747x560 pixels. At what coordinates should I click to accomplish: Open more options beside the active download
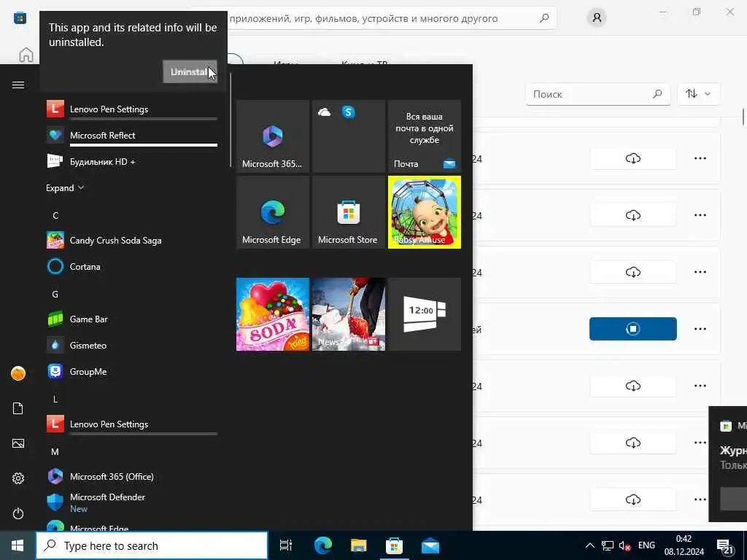(700, 329)
